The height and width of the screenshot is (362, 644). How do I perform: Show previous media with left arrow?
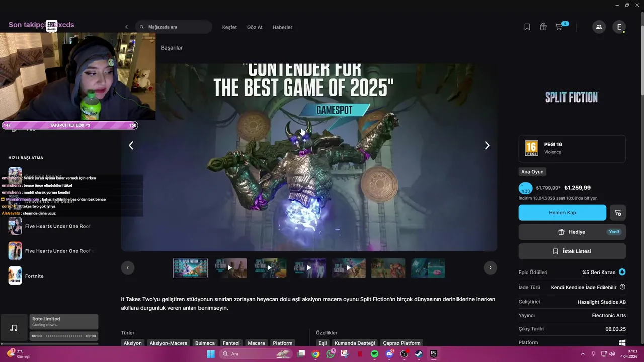pyautogui.click(x=131, y=145)
